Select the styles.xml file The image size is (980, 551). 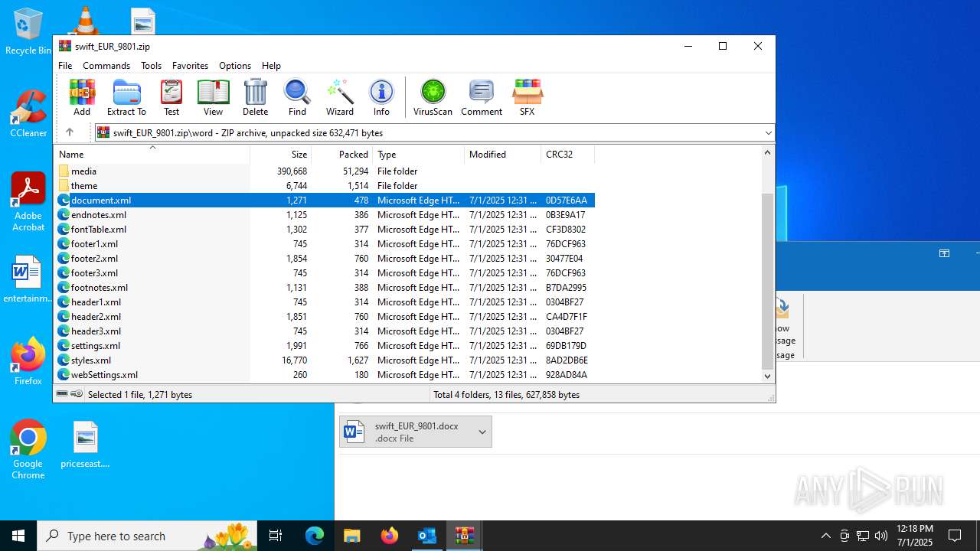(x=325, y=360)
